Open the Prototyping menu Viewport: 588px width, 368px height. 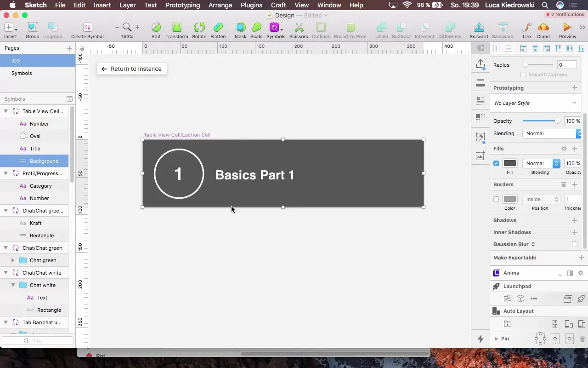[182, 5]
